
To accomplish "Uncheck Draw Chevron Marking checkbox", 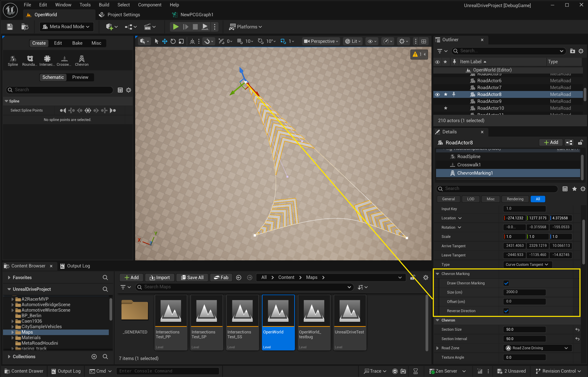I will (506, 283).
